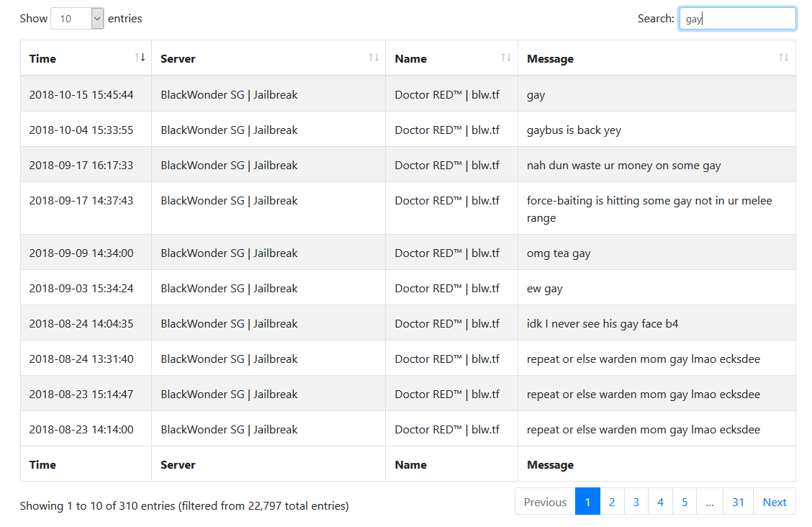Click the pagination ellipsis item
Screen dimensions: 812x527
pyautogui.click(x=710, y=502)
